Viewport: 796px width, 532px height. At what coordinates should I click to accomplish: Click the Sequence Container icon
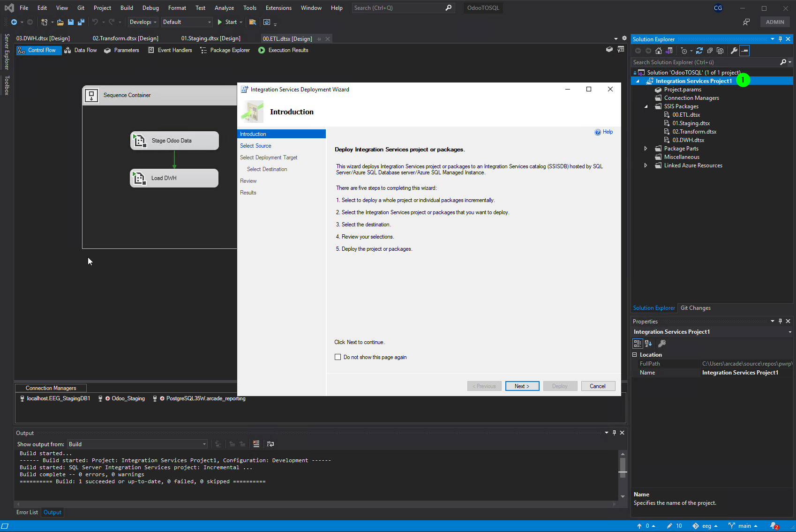(x=91, y=95)
